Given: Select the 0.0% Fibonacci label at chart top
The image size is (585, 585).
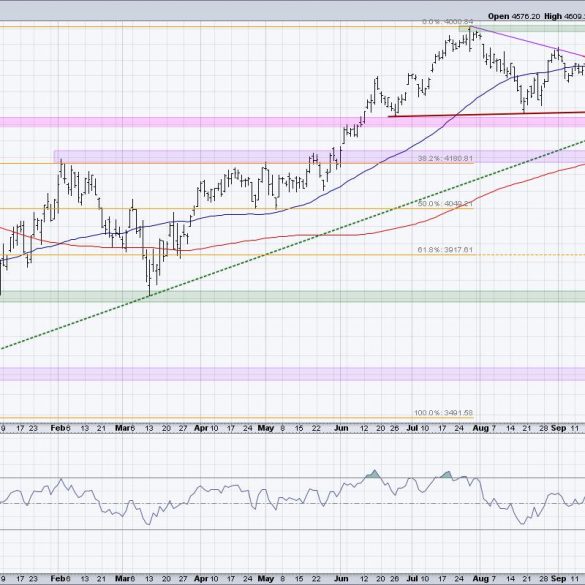Looking at the screenshot, I should click(x=447, y=22).
